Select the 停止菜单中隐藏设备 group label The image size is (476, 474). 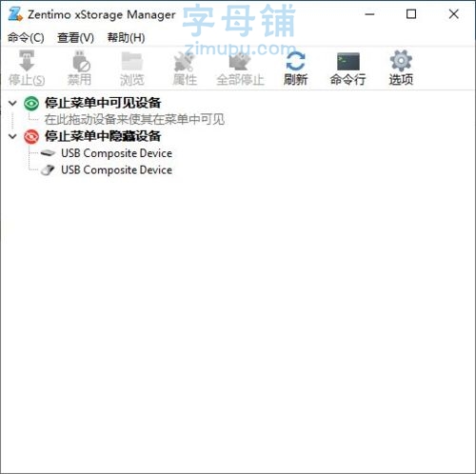pos(103,136)
